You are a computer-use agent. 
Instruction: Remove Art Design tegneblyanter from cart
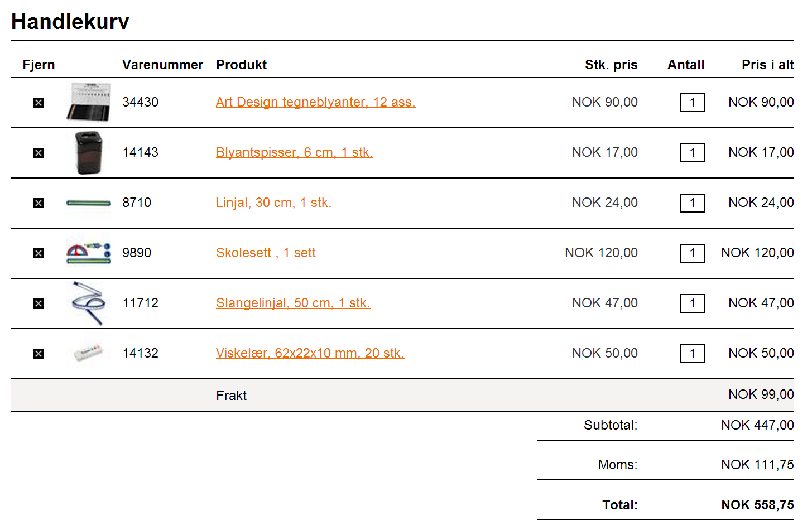[39, 103]
